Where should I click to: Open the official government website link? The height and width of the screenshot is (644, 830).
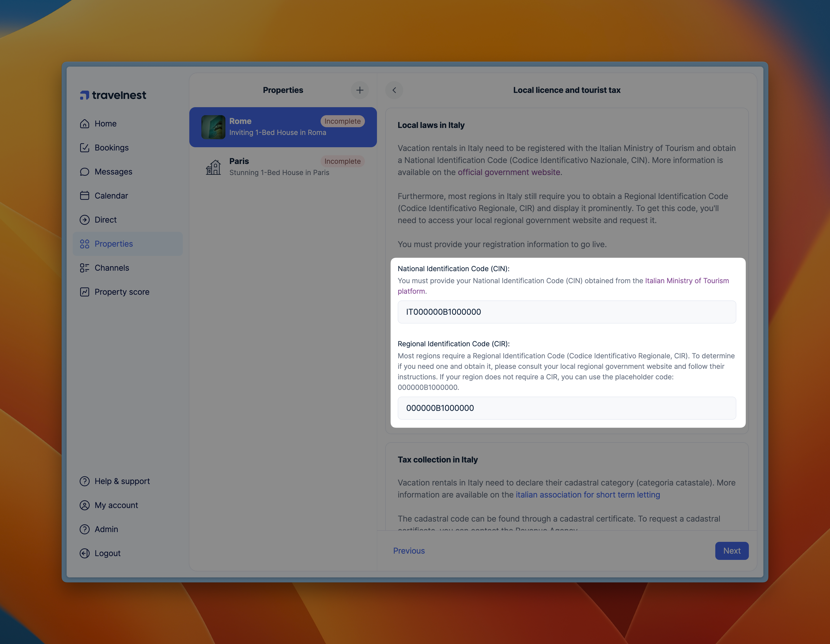click(x=508, y=173)
